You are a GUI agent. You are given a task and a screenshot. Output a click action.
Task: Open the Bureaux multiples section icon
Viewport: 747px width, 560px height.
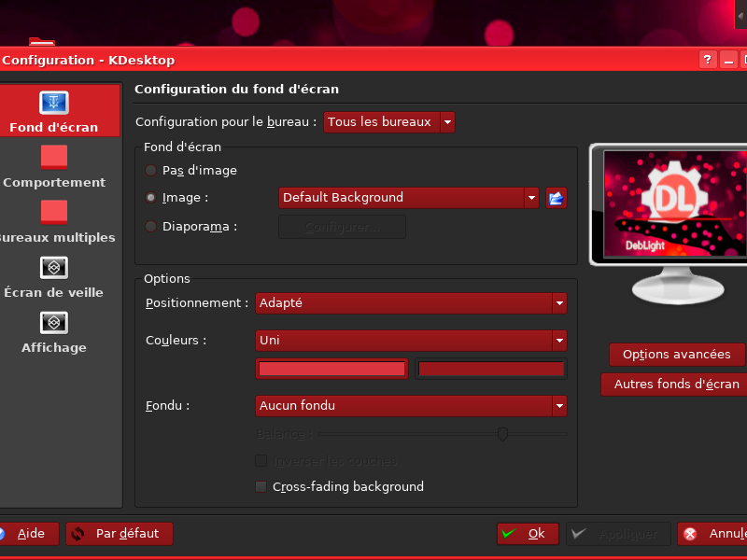pos(53,212)
